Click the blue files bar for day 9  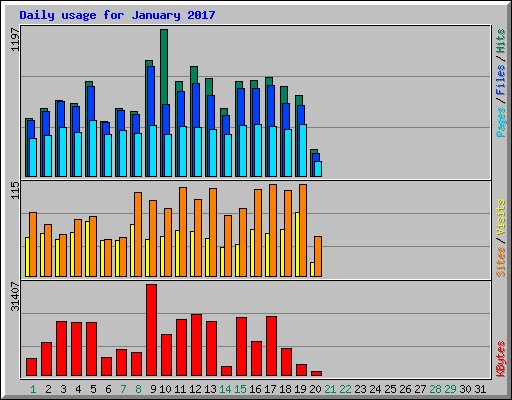[x=151, y=96]
